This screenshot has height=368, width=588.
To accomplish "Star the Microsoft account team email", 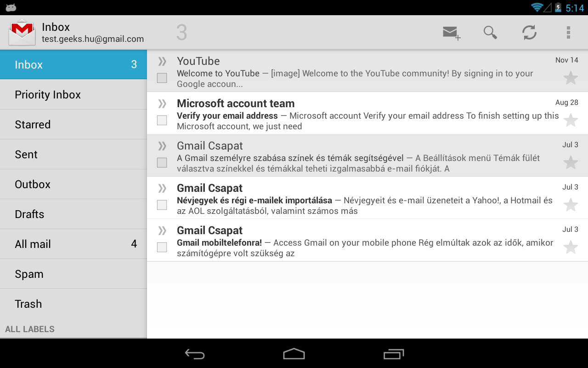I will tap(571, 120).
